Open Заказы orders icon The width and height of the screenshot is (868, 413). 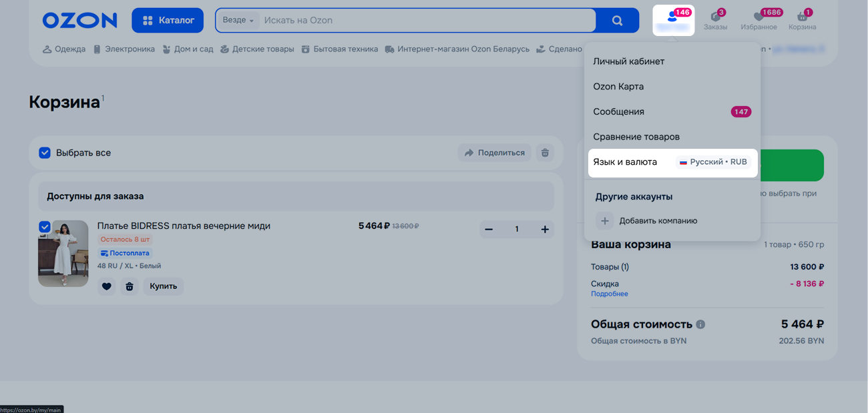click(x=715, y=20)
